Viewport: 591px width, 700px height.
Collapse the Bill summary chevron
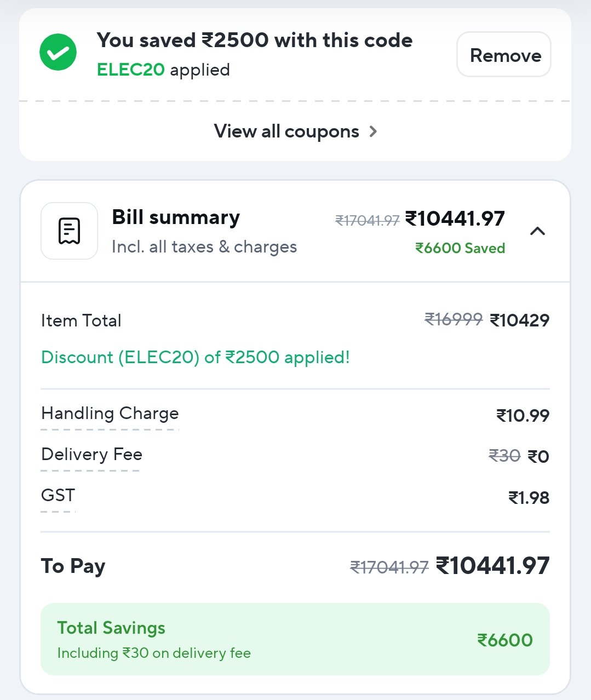538,231
